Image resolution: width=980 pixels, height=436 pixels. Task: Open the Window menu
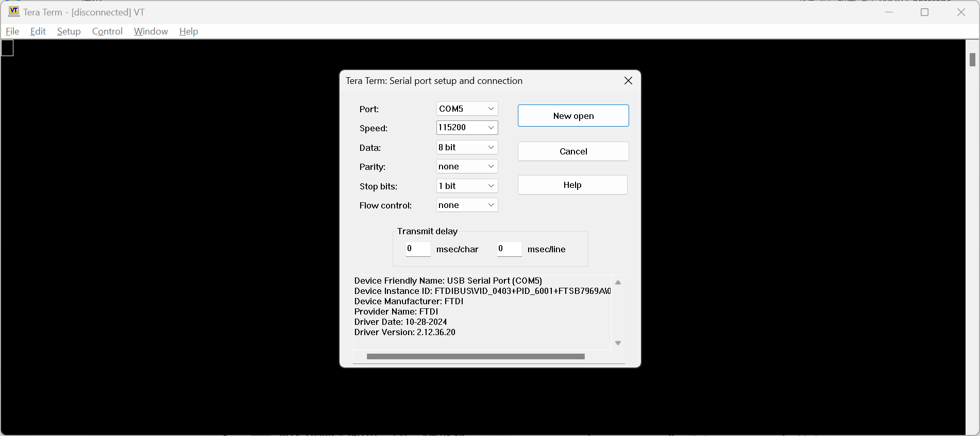[151, 31]
